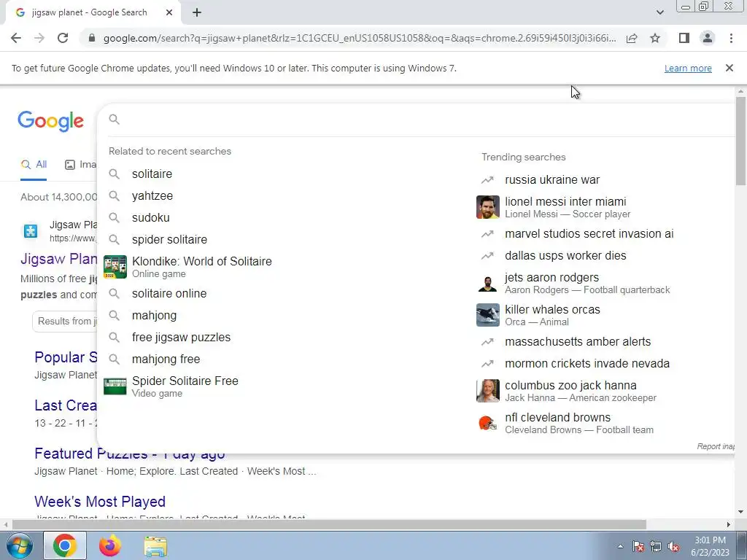Click the padlock site info icon
Viewport: 747px width, 560px height.
92,38
